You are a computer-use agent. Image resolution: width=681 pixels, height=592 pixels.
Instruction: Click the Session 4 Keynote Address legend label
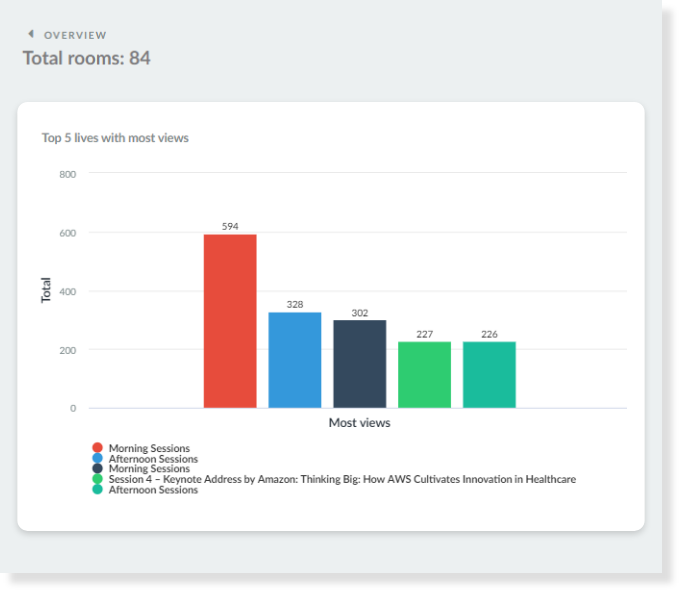(x=342, y=479)
